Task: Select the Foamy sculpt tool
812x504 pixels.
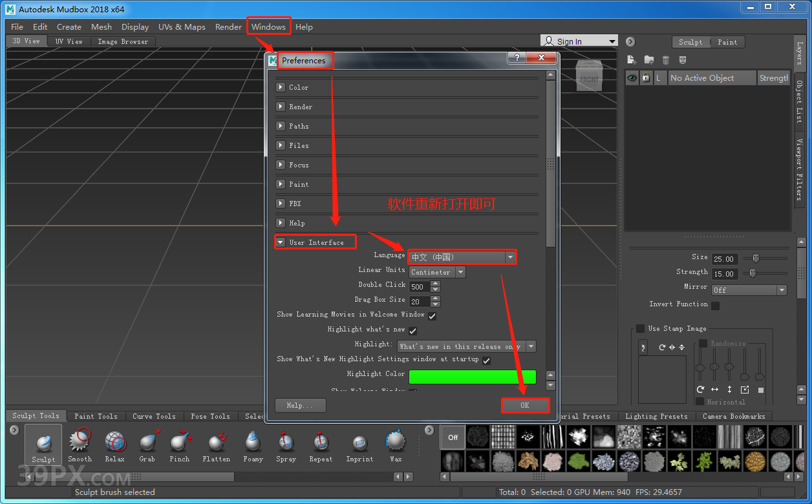Action: pos(253,443)
